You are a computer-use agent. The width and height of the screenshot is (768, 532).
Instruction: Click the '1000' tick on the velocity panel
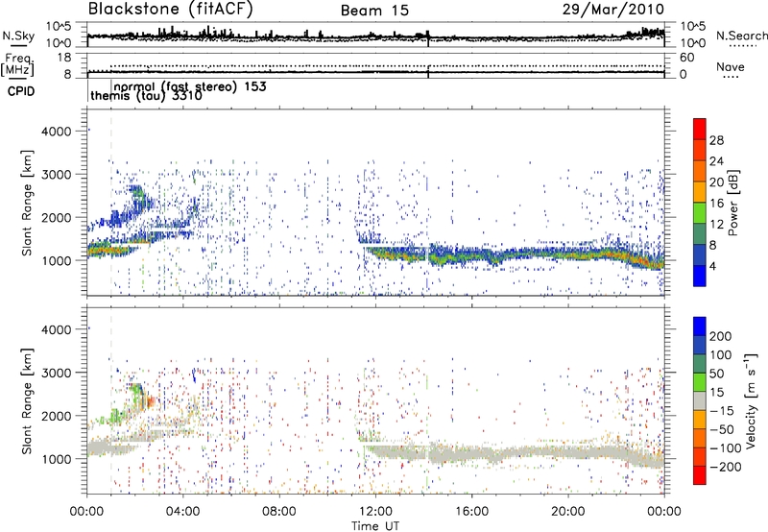[x=56, y=459]
